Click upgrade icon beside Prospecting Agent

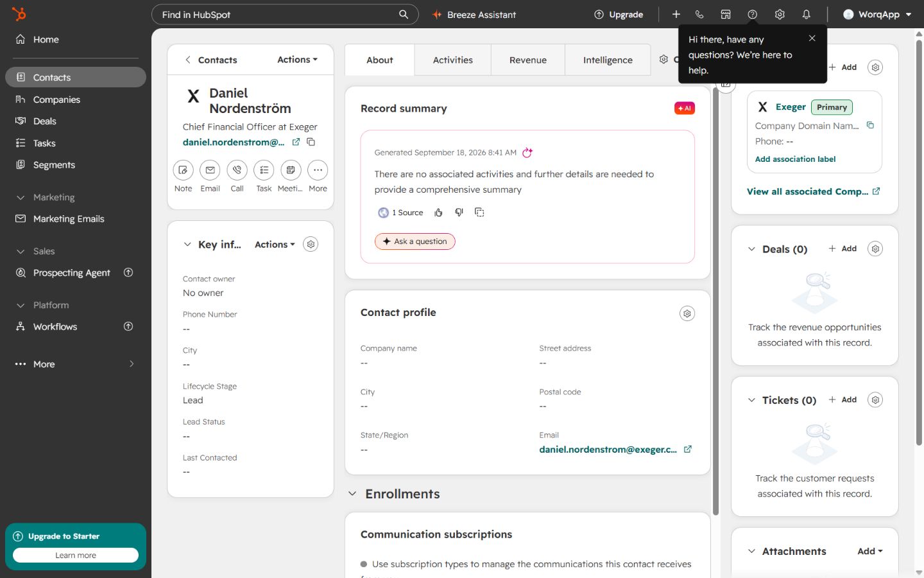(128, 272)
